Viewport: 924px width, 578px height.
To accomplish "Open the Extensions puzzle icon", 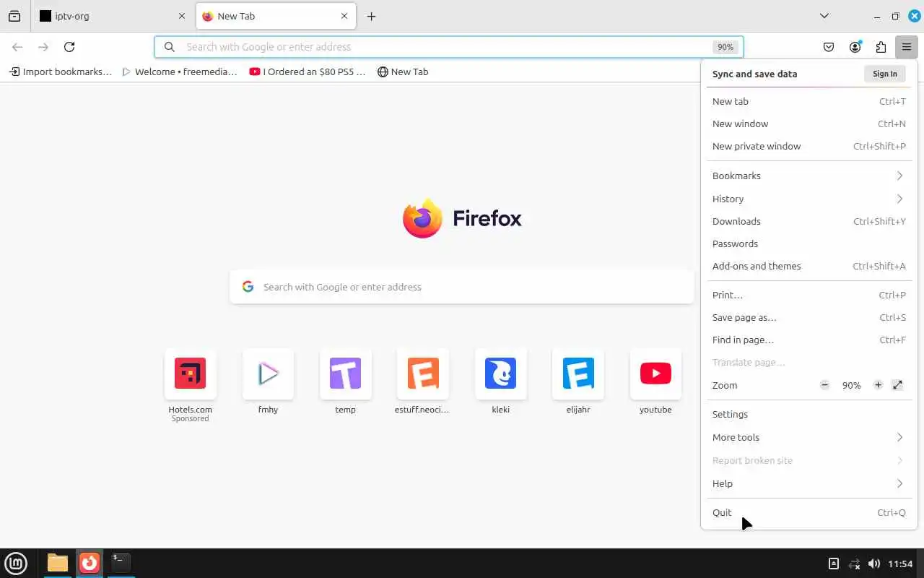I will pos(881,47).
